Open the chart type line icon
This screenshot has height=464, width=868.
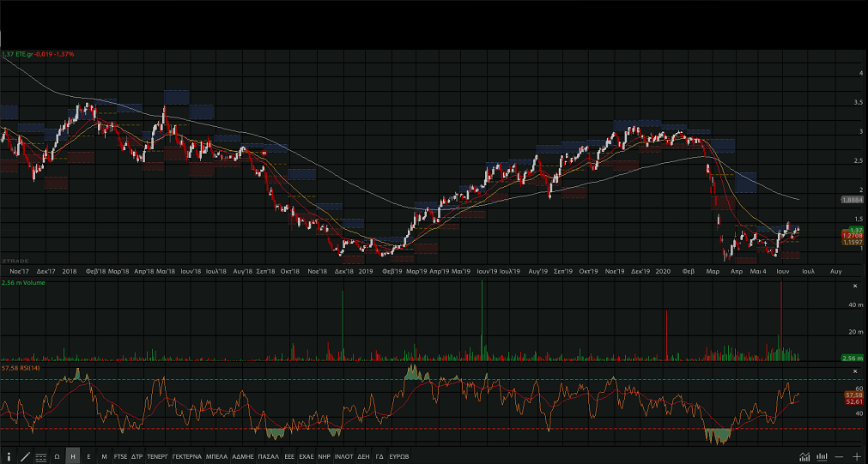click(x=804, y=457)
